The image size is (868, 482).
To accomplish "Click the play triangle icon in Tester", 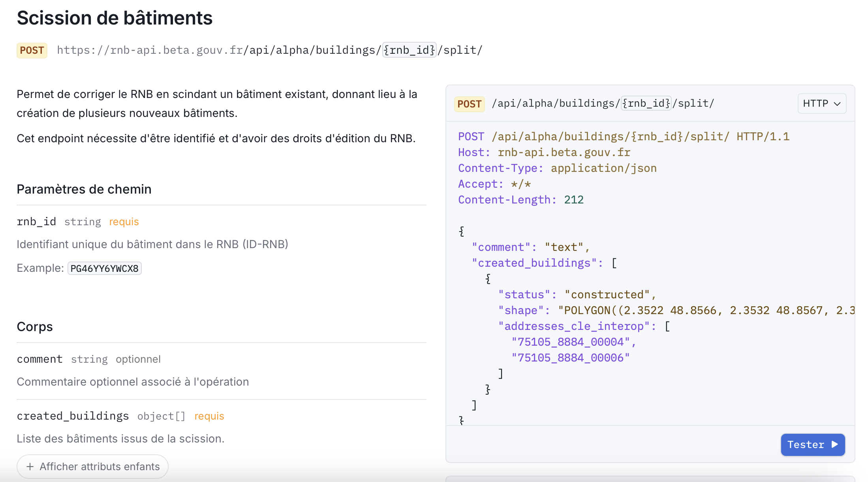I will (x=834, y=444).
